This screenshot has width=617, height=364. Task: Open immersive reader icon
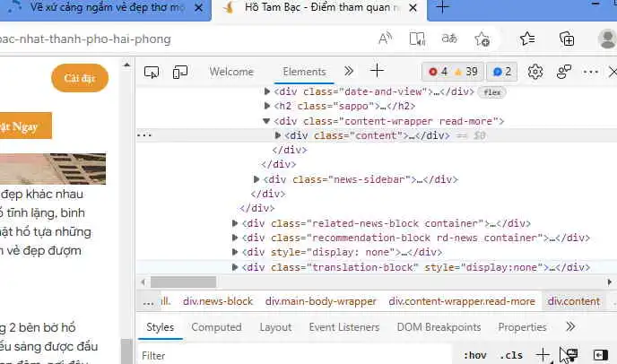[417, 39]
